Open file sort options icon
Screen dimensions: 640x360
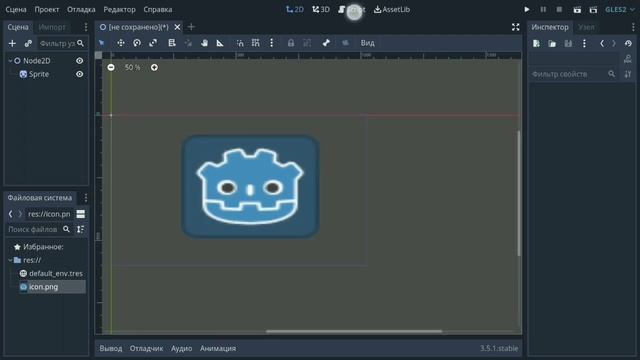pyautogui.click(x=81, y=229)
